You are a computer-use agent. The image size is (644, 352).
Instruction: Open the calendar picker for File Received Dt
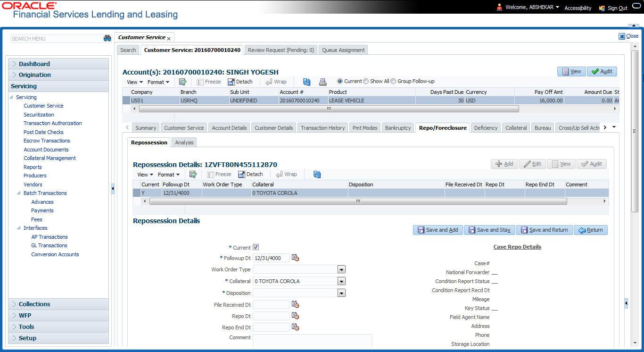click(x=296, y=304)
